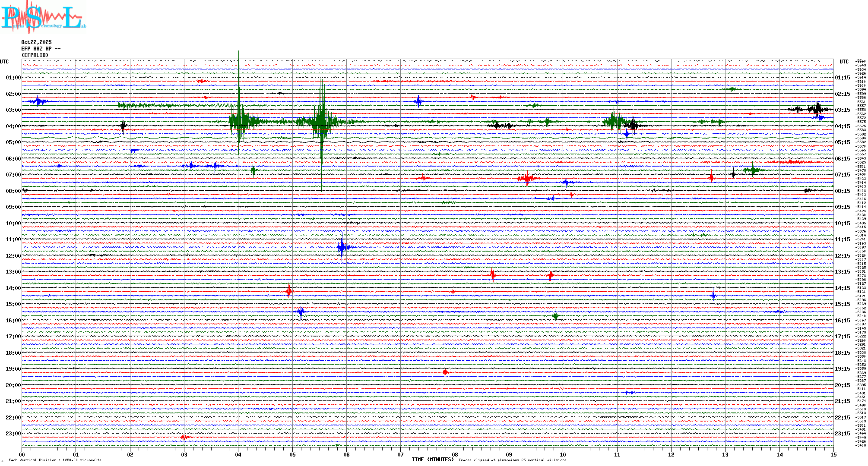Click the TIME (MINUTES) axis title

click(x=433, y=460)
